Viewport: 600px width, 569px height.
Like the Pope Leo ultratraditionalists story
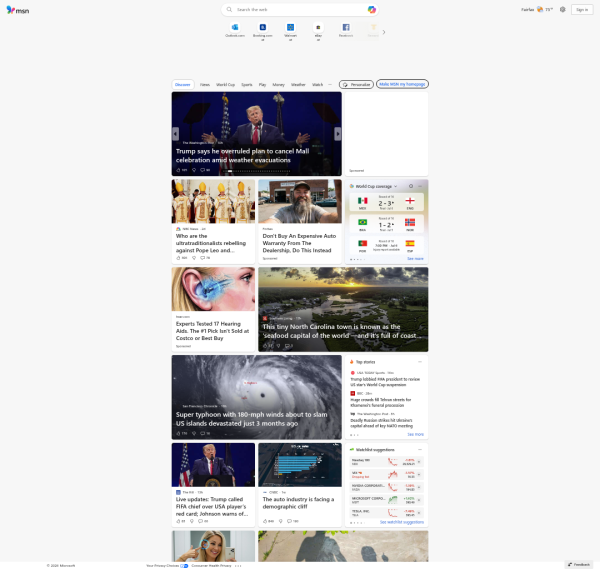click(181, 258)
